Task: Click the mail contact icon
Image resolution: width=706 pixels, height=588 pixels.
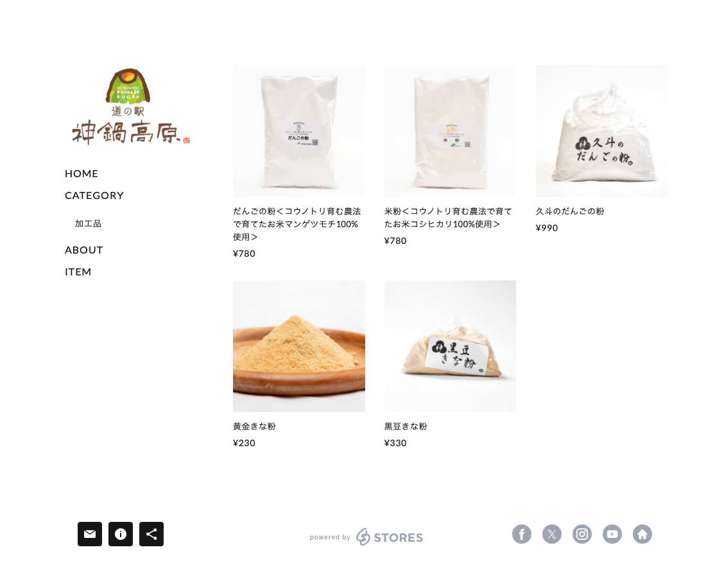Action: [x=90, y=534]
